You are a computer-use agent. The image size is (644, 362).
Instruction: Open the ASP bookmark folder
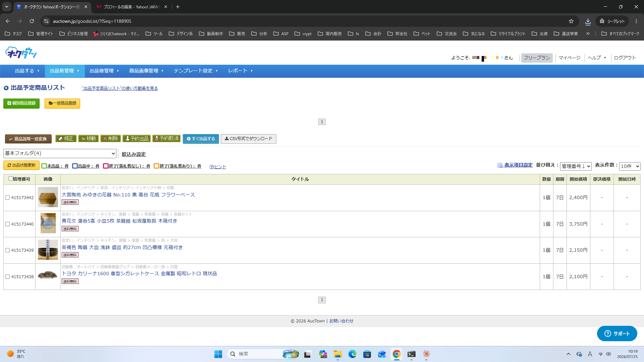pyautogui.click(x=281, y=34)
